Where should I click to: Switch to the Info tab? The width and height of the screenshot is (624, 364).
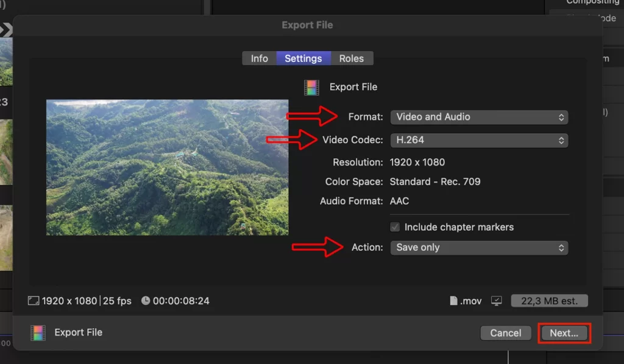(x=260, y=58)
